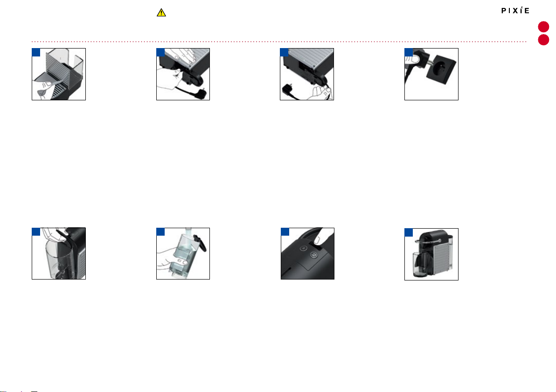Select the water tank removal illustration
Screen dimensions: 556x392
[59, 254]
